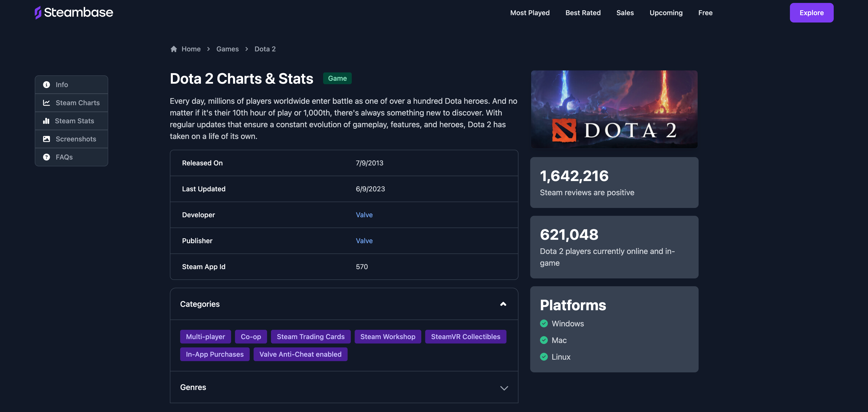Open Most Played in top navigation
This screenshot has height=412, width=868.
[530, 13]
